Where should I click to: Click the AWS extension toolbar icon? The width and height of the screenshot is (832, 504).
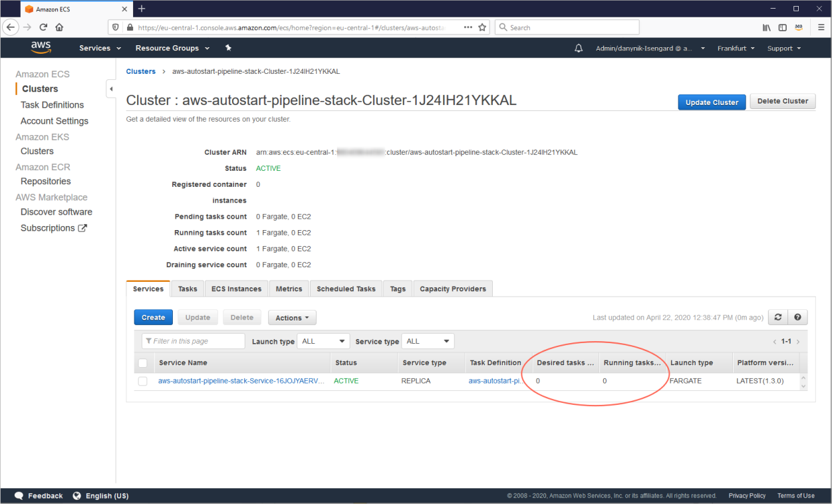coord(799,27)
